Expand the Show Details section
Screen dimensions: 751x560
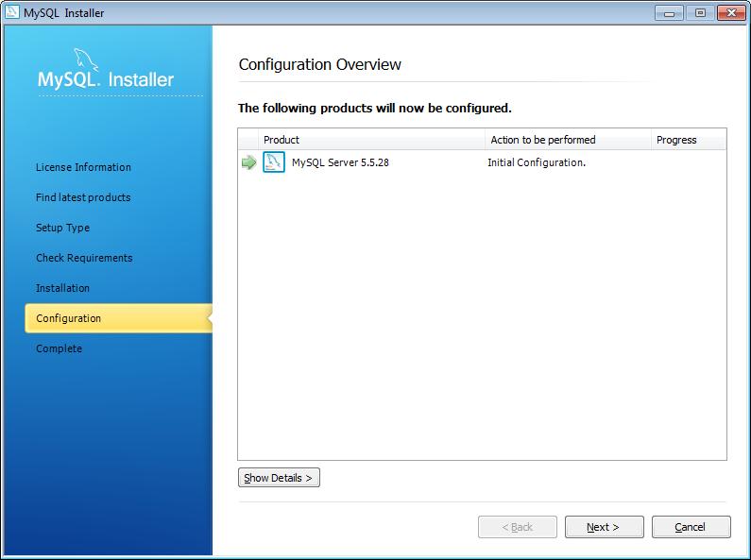pyautogui.click(x=279, y=478)
